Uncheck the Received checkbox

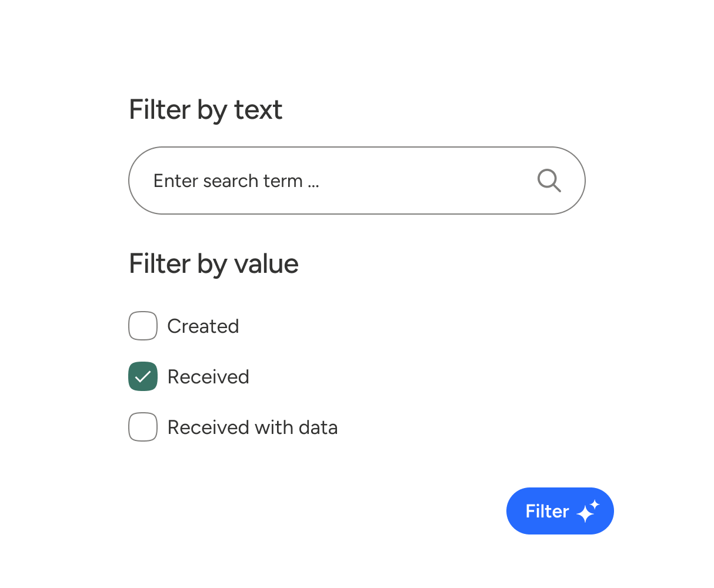(143, 376)
